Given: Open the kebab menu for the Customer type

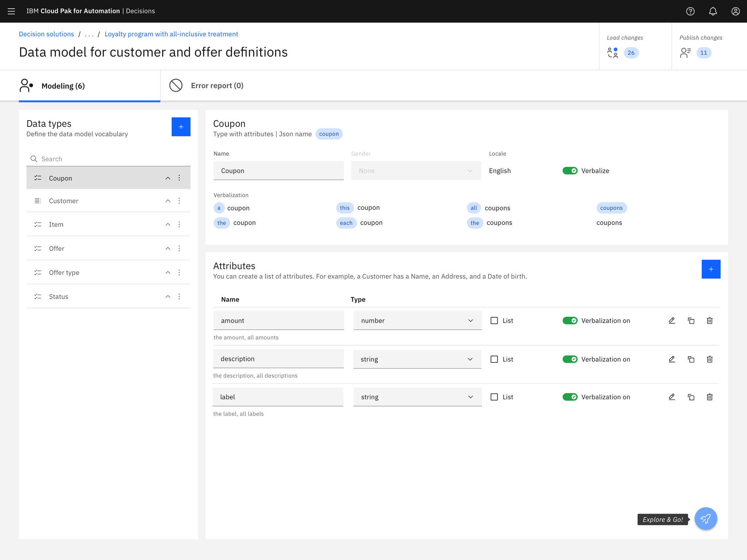Looking at the screenshot, I should 179,201.
